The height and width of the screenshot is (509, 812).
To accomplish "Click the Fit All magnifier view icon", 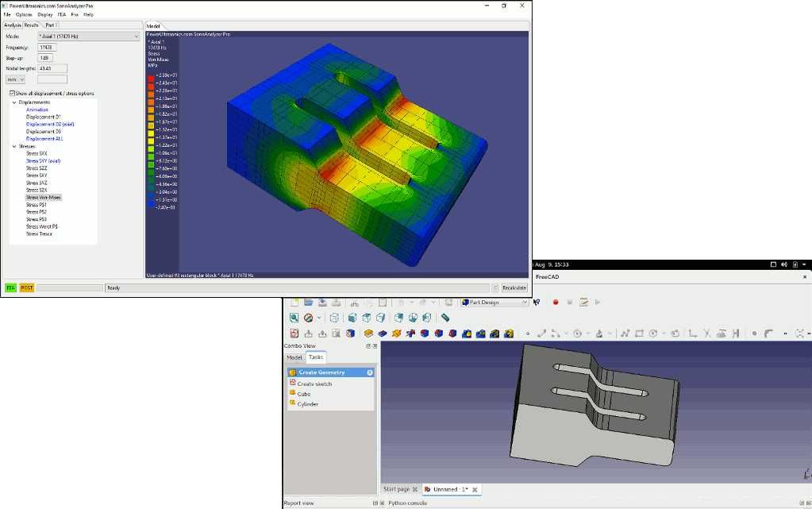I will click(294, 318).
